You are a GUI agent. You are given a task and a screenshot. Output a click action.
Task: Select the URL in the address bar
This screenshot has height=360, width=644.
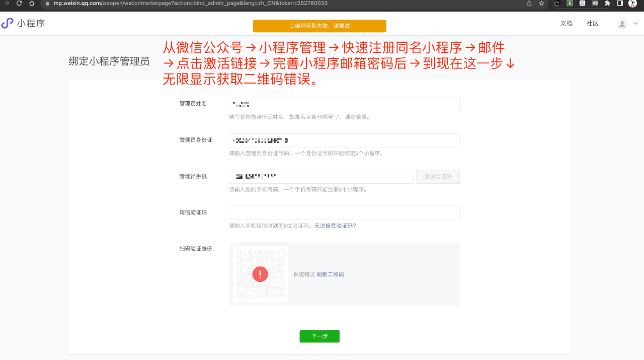pyautogui.click(x=191, y=3)
